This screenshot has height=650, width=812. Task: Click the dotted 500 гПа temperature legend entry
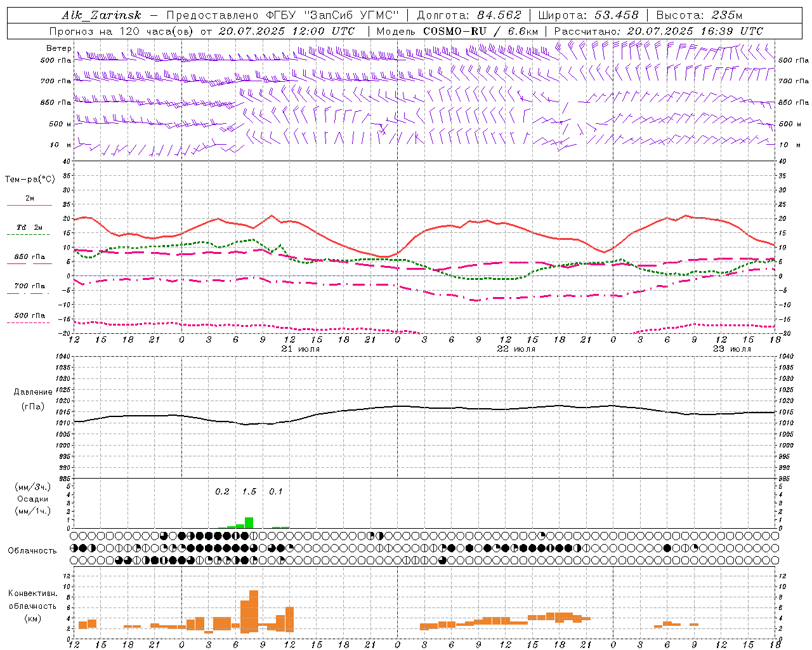(x=29, y=315)
